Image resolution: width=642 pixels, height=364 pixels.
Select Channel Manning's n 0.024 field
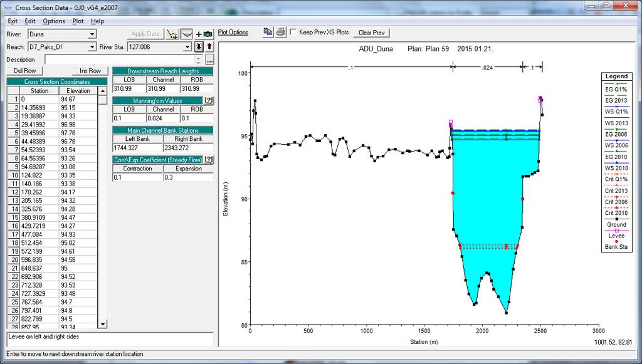pos(163,118)
